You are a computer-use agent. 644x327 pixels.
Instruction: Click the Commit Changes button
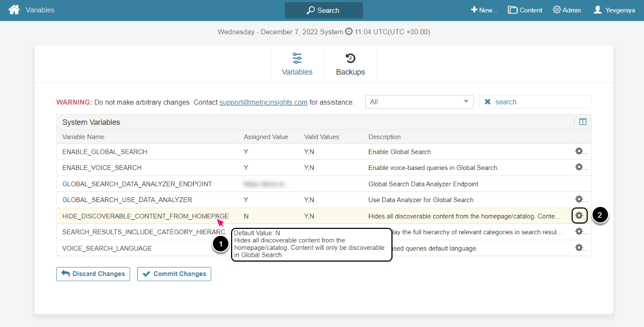174,274
